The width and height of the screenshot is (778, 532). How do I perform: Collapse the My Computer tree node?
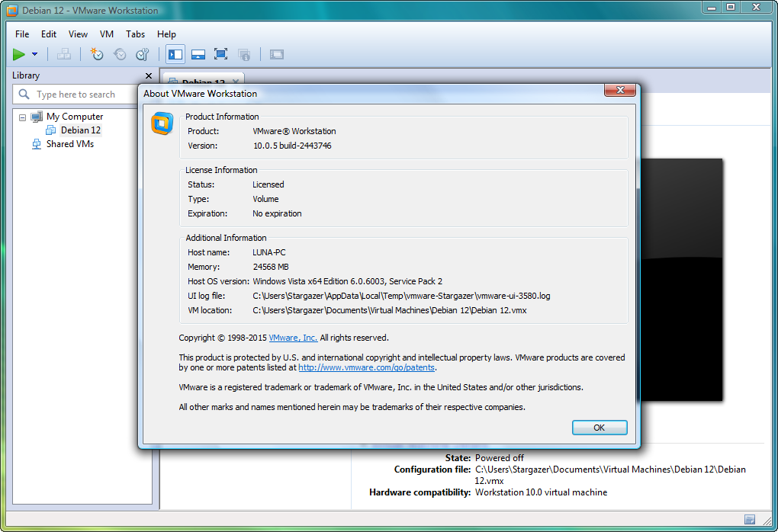23,117
